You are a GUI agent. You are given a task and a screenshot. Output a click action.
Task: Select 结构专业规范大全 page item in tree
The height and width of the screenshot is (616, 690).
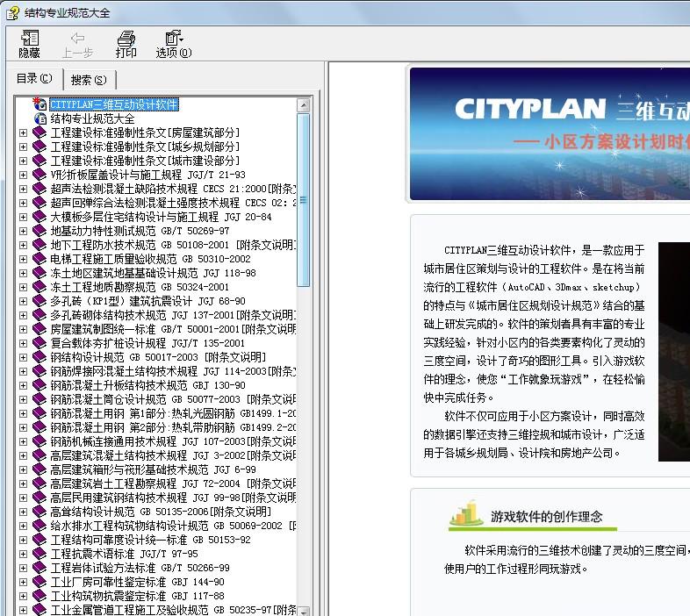coord(92,118)
